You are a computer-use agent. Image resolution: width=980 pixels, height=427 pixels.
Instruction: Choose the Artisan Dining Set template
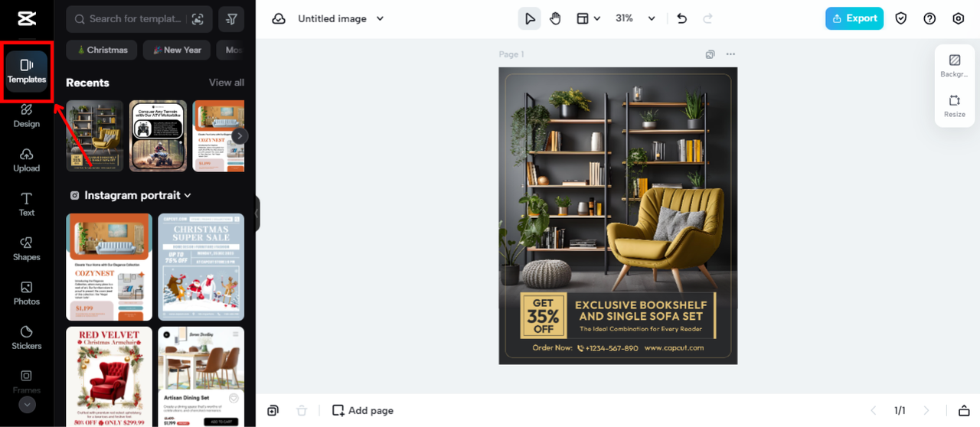pyautogui.click(x=201, y=376)
